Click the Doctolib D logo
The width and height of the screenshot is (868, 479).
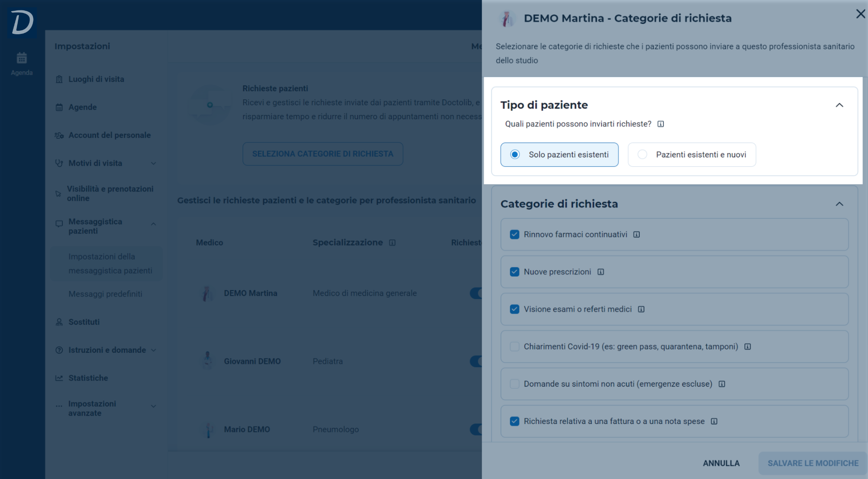click(22, 22)
